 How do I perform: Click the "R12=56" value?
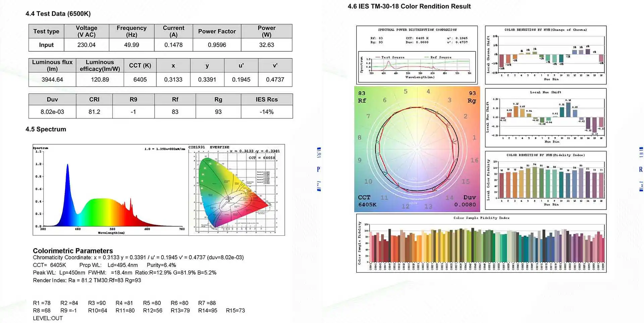pyautogui.click(x=153, y=311)
